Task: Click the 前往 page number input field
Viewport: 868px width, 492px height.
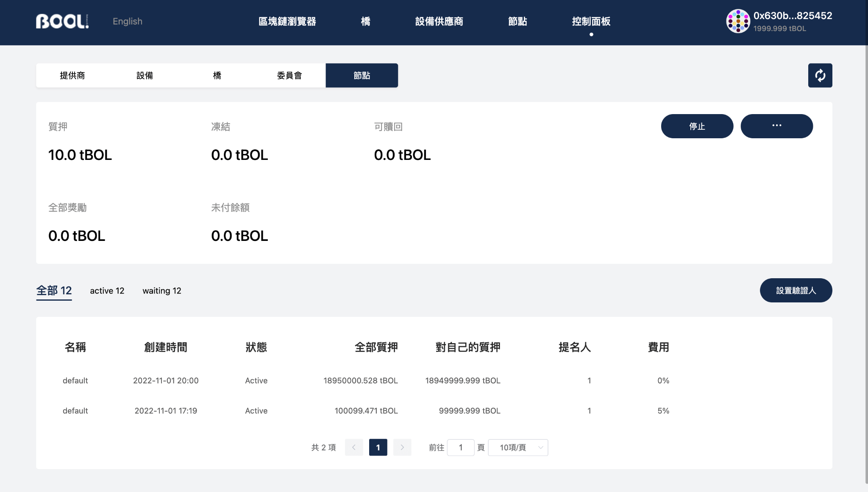Action: coord(460,447)
